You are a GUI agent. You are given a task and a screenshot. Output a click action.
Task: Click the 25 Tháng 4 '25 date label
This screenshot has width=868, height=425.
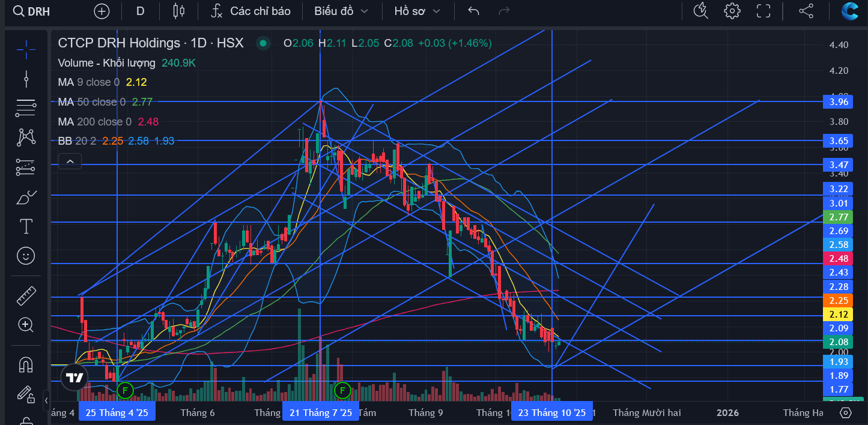[x=117, y=412]
